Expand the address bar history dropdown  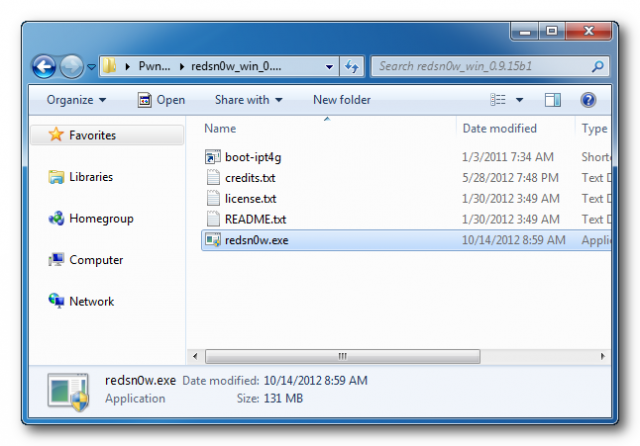point(329,67)
